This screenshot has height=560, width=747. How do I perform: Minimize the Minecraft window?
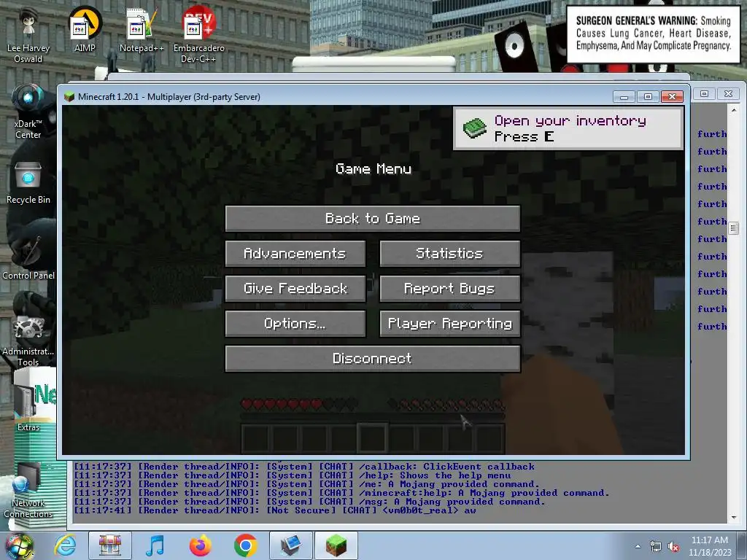click(x=624, y=97)
